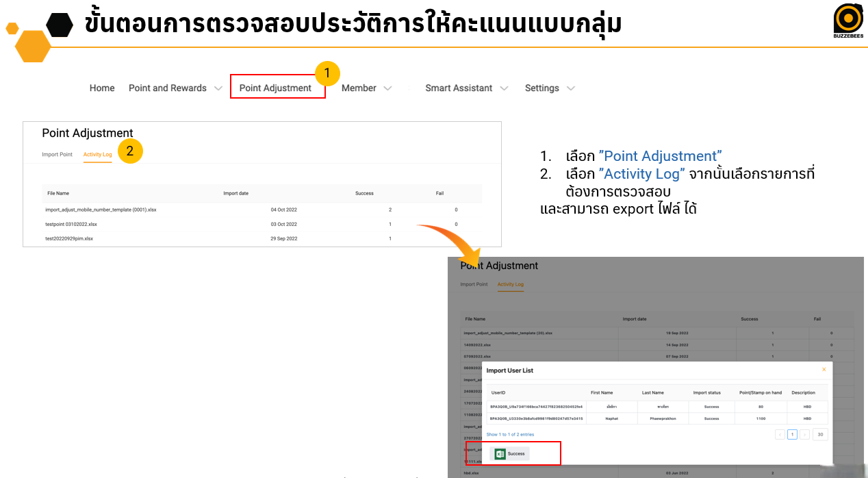Select the testpoint 03102022.xlsx file row
Screen dimensions: 868x478
coord(71,224)
